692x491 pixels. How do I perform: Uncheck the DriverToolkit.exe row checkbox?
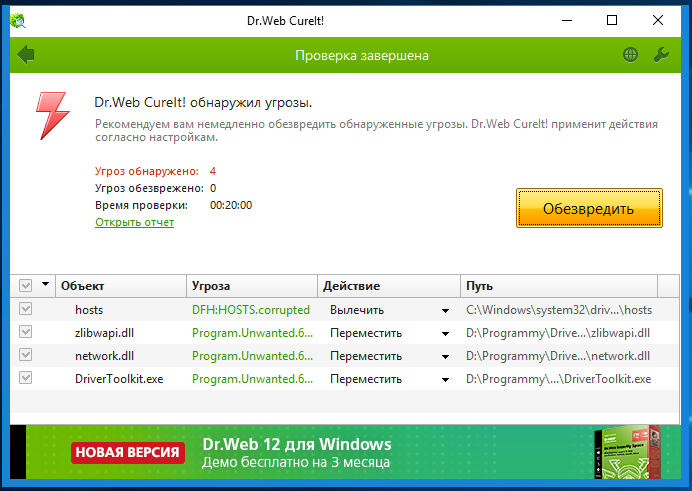click(26, 378)
